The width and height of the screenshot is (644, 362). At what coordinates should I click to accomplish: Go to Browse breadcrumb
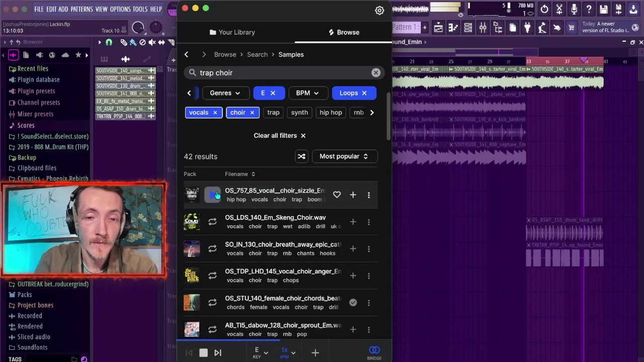[225, 54]
